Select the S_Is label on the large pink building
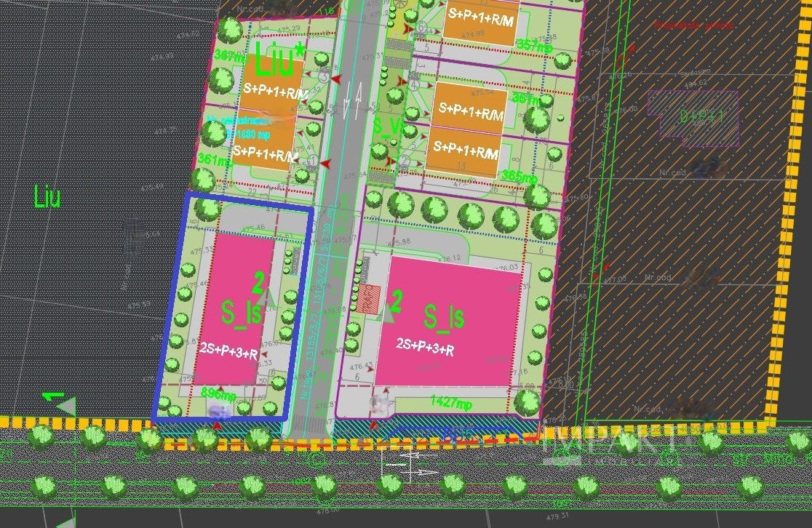 pyautogui.click(x=445, y=317)
